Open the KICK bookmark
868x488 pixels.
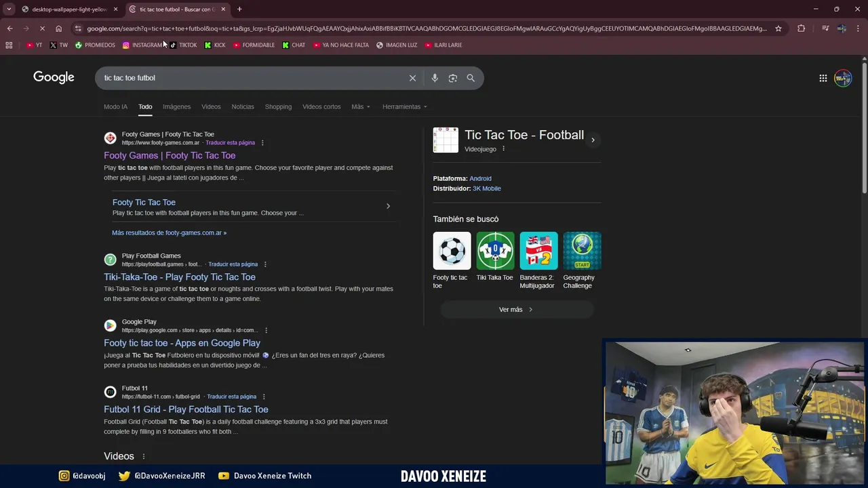215,45
